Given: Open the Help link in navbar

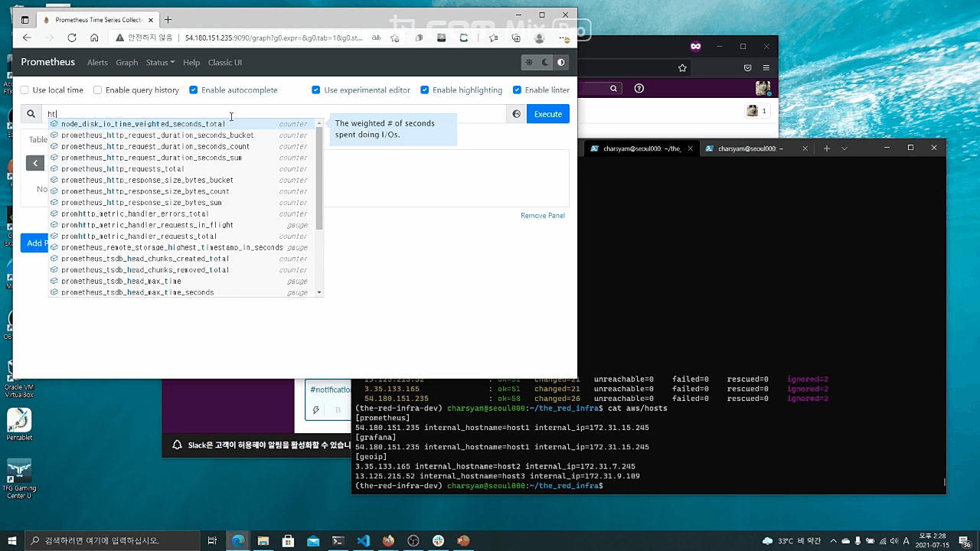Looking at the screenshot, I should [x=191, y=63].
